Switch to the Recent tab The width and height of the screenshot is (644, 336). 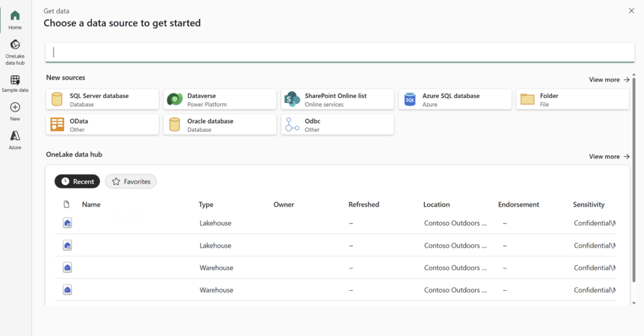pos(77,182)
